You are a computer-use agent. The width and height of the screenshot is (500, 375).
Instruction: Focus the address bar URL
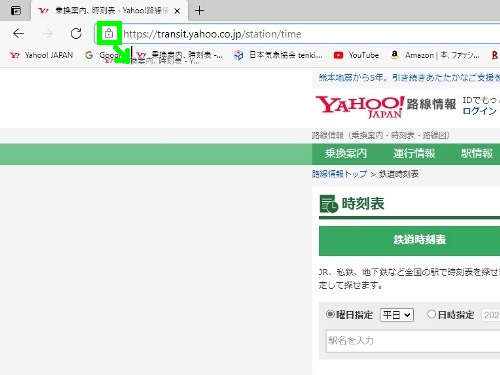212,34
